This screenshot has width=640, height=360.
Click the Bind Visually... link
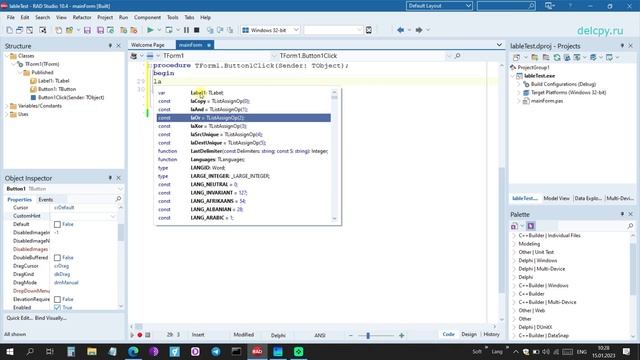pyautogui.click(x=51, y=318)
